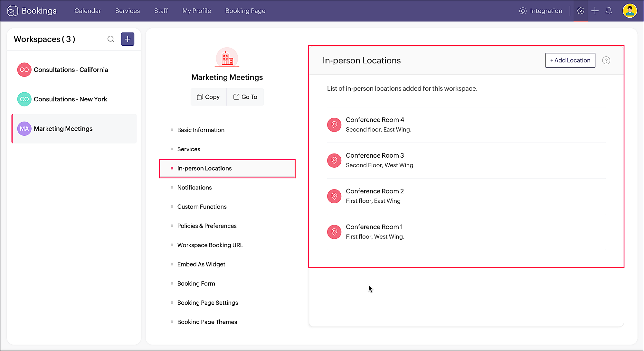This screenshot has width=644, height=351.
Task: Open Policies & Preferences section
Action: pos(207,226)
